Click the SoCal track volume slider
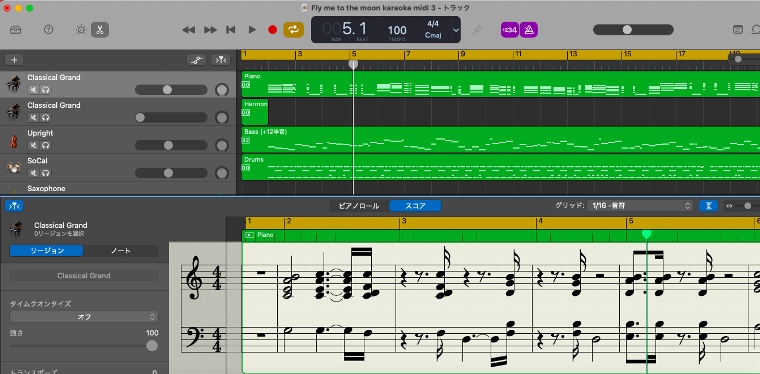The image size is (760, 374). 171,172
